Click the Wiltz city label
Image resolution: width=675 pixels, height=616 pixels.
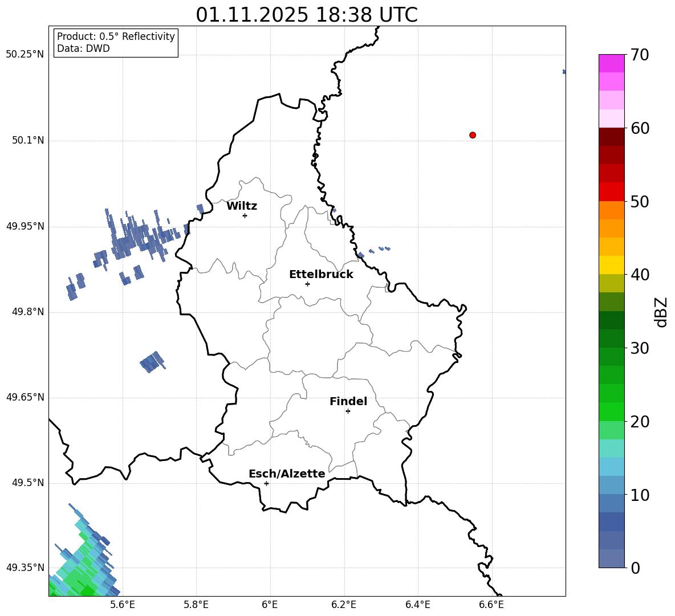[242, 206]
